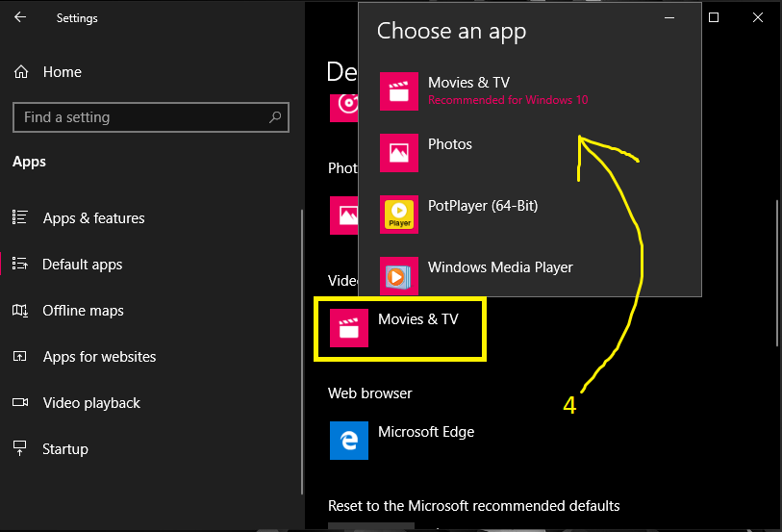Viewport: 782px width, 532px height.
Task: Maximize the Settings window
Action: point(714,18)
